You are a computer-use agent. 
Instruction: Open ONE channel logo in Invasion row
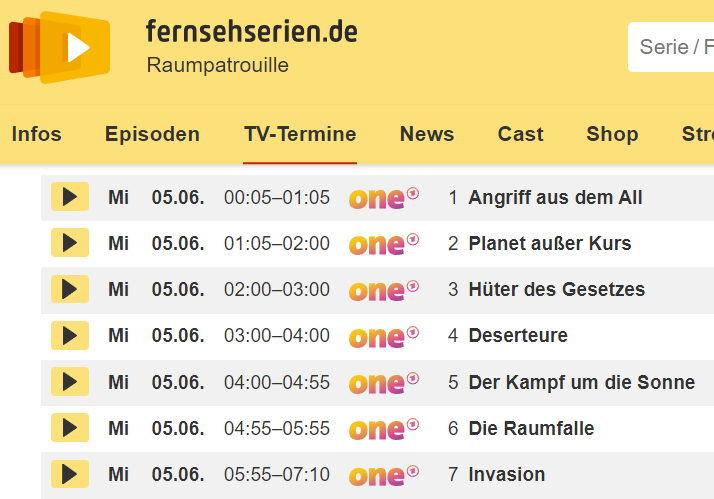(383, 474)
